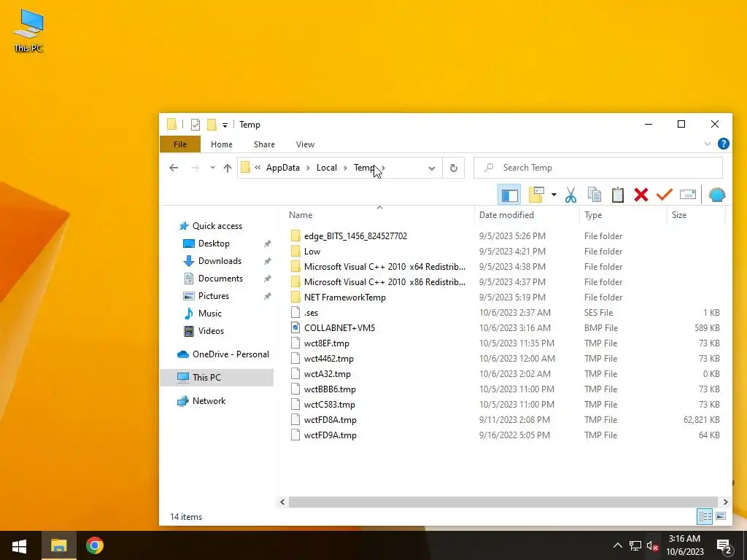
Task: Select Documents in the navigation pane
Action: click(220, 279)
